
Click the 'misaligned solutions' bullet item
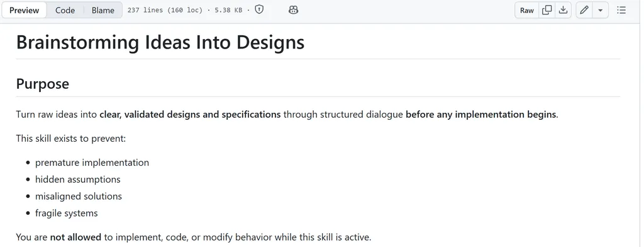79,197
